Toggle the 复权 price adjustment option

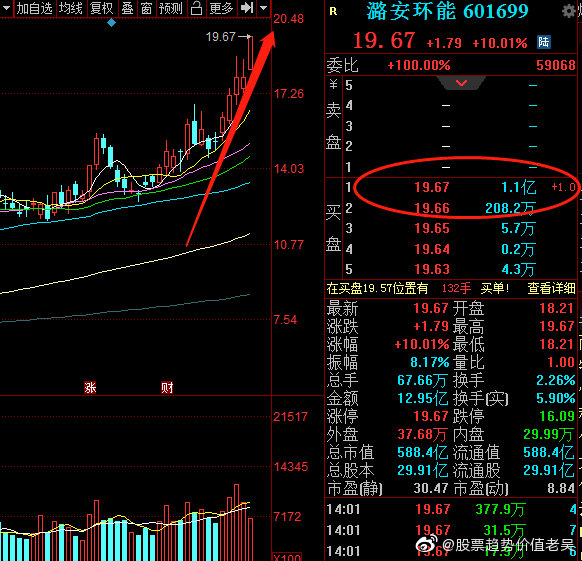coord(101,8)
